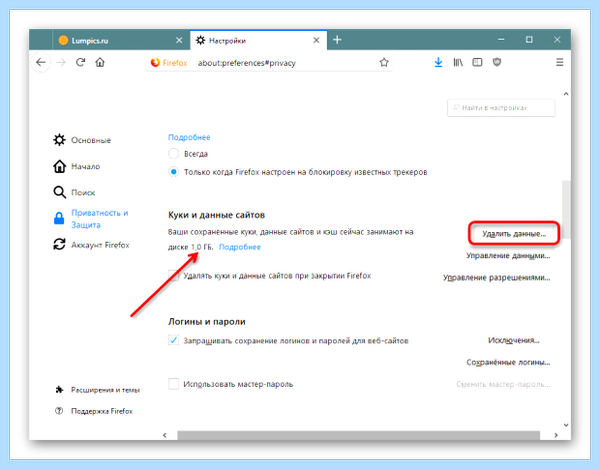Open Начало settings category

point(77,166)
